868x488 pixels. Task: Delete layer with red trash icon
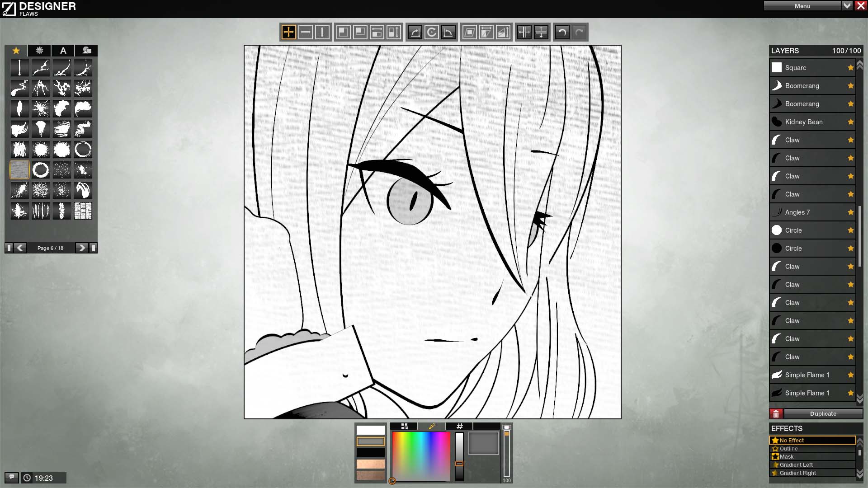776,413
